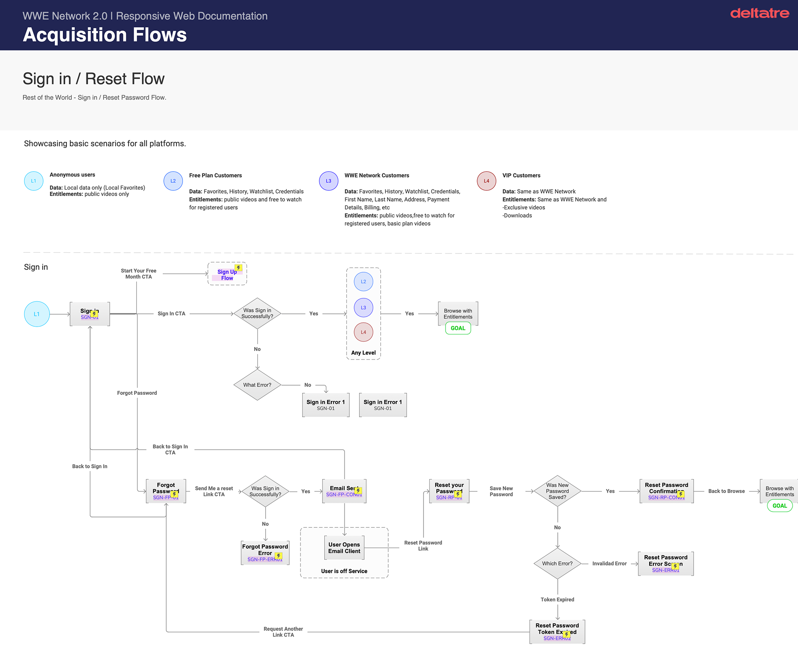Screen dimensions: 798x672
Task: Click 'WWE Network 2.0 | Responsive Web Documentation' header
Action: point(145,16)
